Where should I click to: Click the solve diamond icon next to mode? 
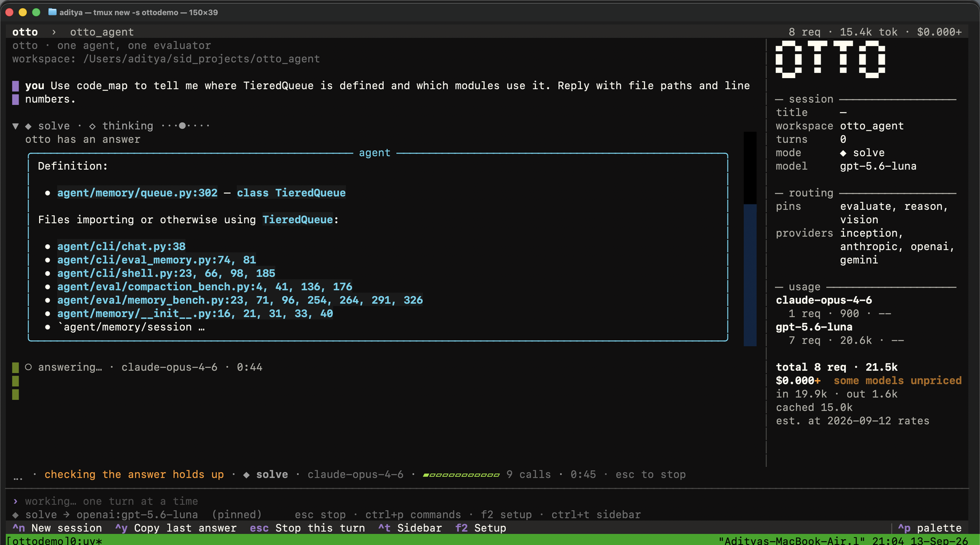pos(843,153)
